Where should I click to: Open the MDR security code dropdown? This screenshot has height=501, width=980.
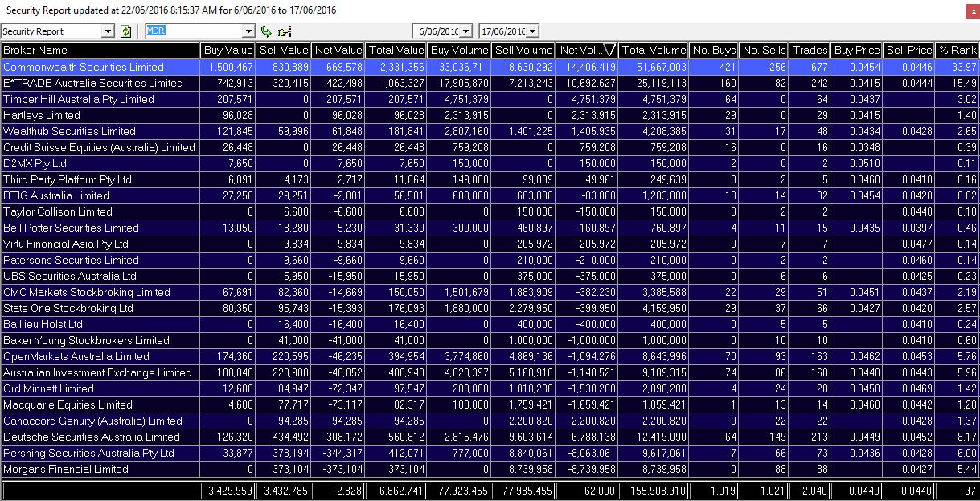point(248,31)
